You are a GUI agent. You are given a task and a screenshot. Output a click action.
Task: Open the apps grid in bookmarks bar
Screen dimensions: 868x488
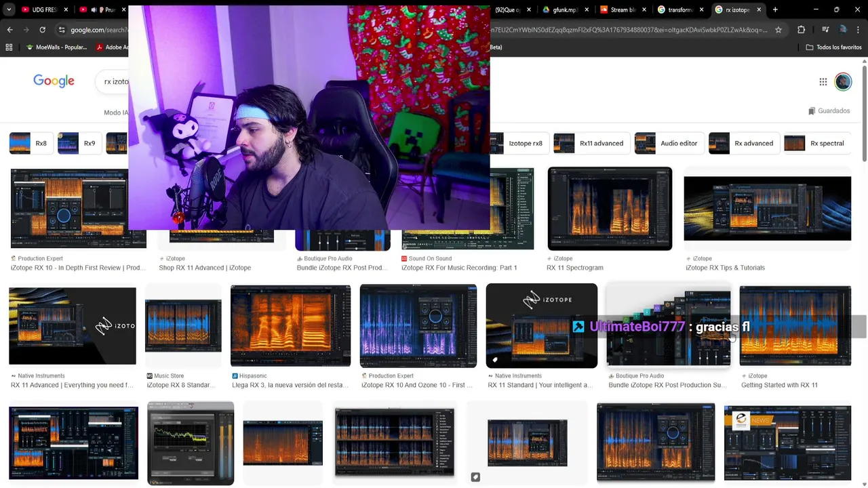click(x=9, y=47)
